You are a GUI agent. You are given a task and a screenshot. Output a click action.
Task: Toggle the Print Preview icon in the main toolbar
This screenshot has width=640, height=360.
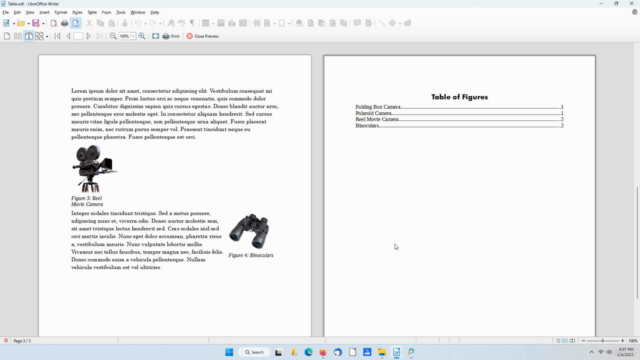76,23
